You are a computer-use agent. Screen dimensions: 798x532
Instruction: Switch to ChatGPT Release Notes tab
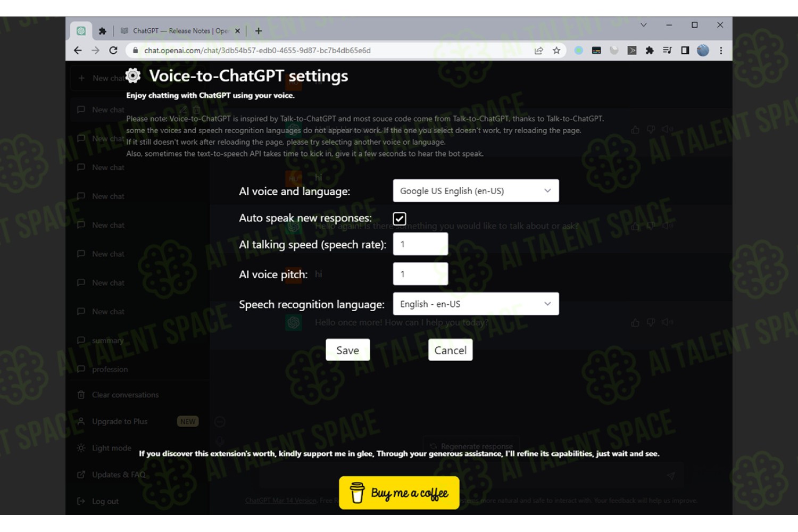pyautogui.click(x=180, y=31)
